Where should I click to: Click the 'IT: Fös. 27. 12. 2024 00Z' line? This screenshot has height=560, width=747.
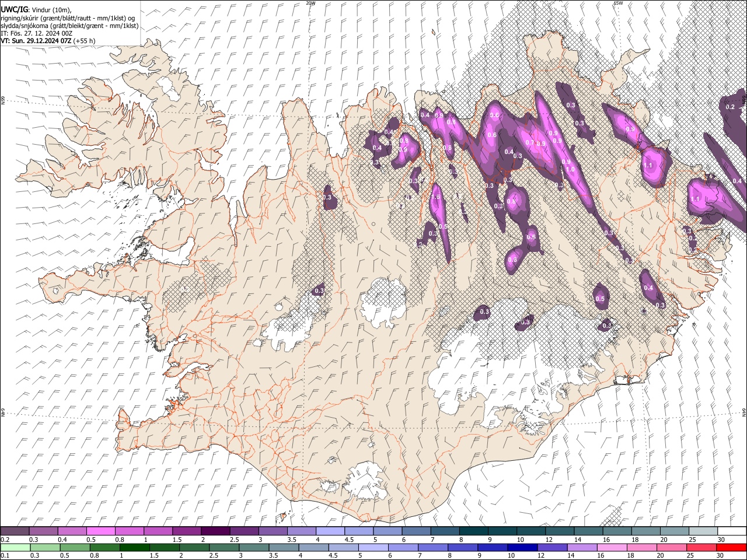(x=36, y=33)
